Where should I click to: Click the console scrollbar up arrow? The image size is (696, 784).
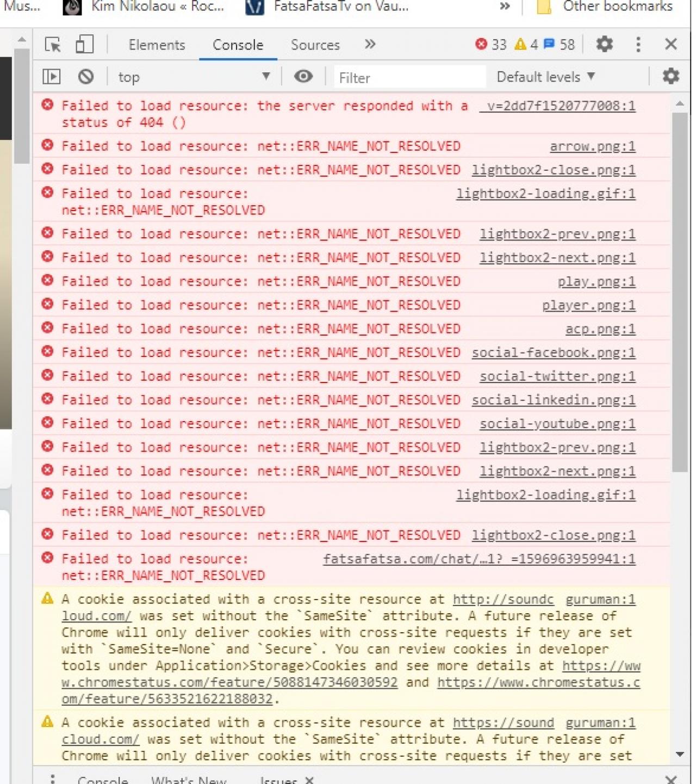pyautogui.click(x=680, y=103)
